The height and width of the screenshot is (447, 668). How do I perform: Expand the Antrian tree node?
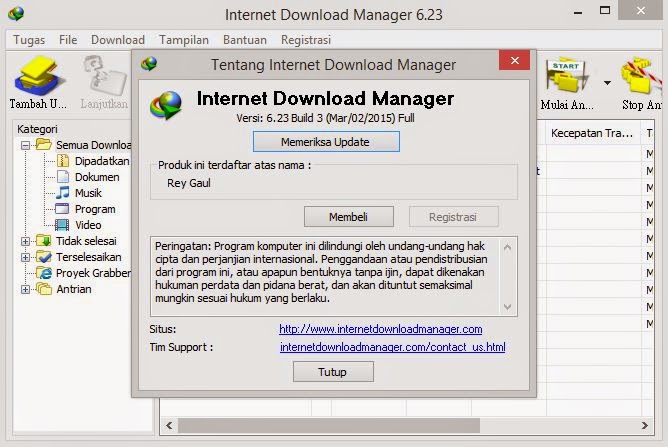coord(25,289)
